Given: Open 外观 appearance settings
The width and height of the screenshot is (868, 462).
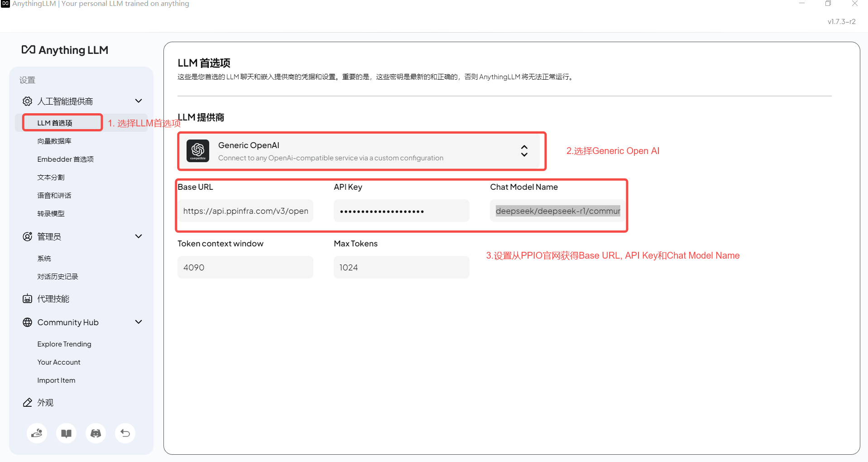Looking at the screenshot, I should tap(45, 402).
